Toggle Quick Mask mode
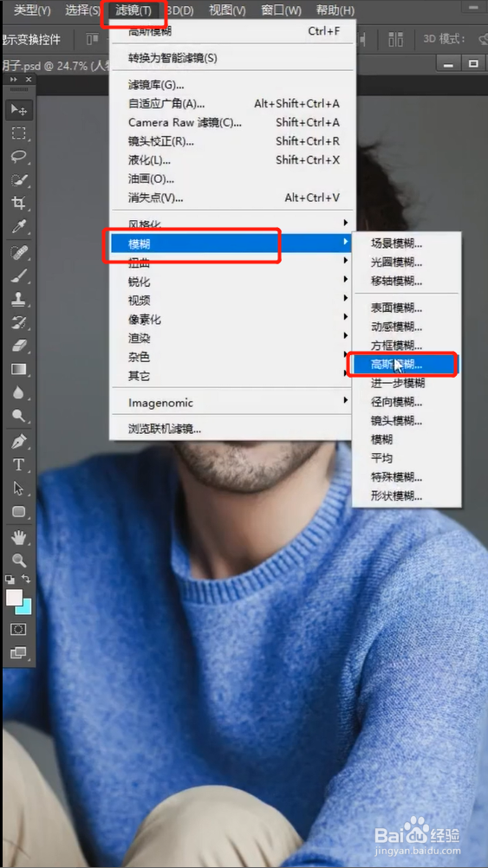This screenshot has width=488, height=868. pyautogui.click(x=19, y=630)
